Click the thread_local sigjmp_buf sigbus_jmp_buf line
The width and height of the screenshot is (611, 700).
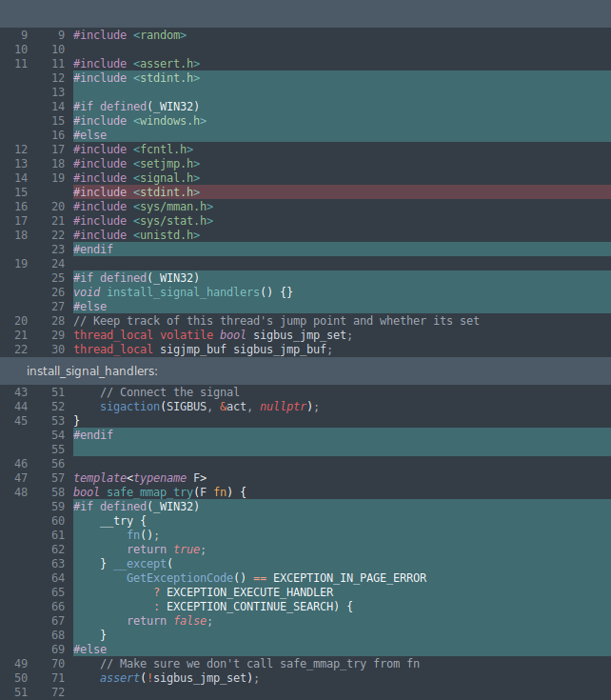coord(203,350)
